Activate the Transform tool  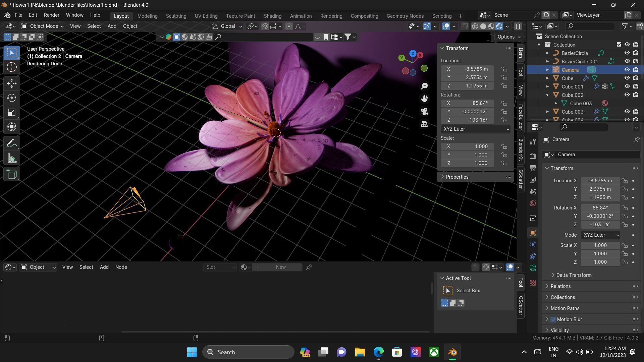(12, 127)
